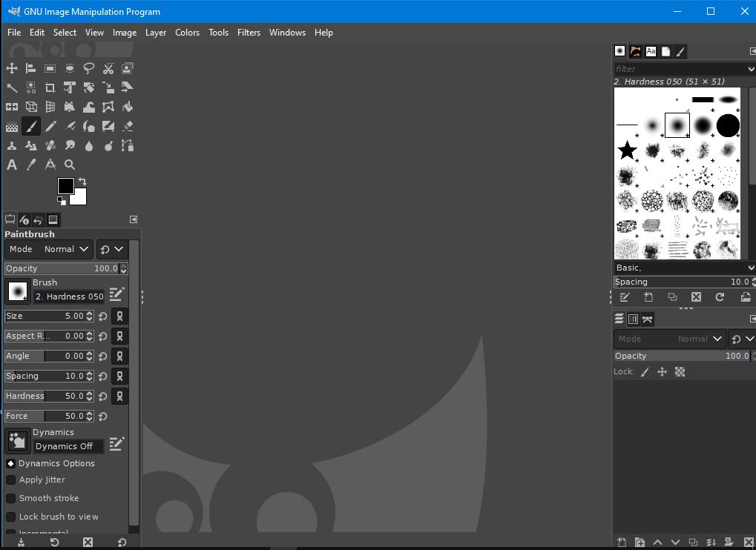Toggle the Angle link-to-brush chain button
Image resolution: width=756 pixels, height=550 pixels.
tap(119, 356)
